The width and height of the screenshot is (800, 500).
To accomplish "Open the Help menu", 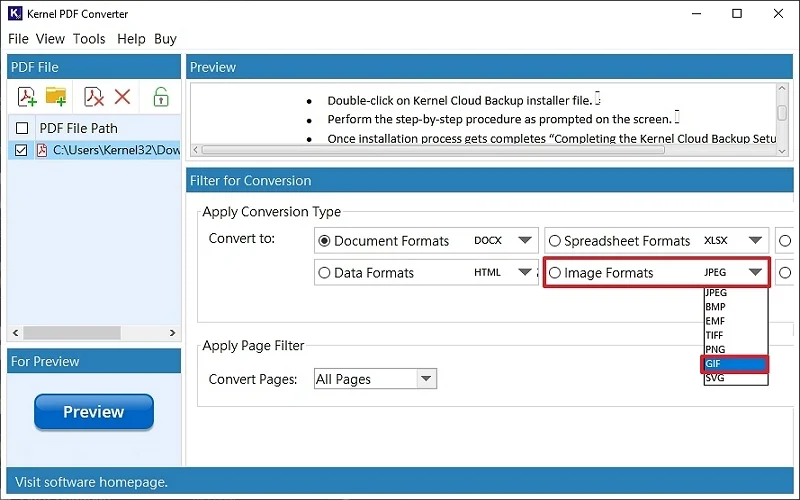I will coord(131,39).
